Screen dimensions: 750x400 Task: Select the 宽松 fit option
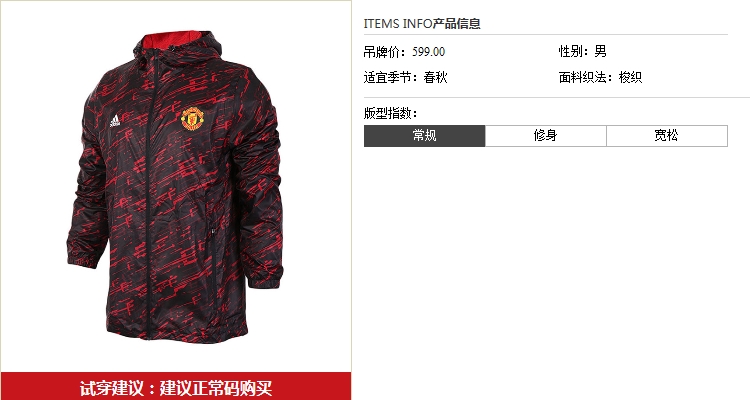click(667, 136)
